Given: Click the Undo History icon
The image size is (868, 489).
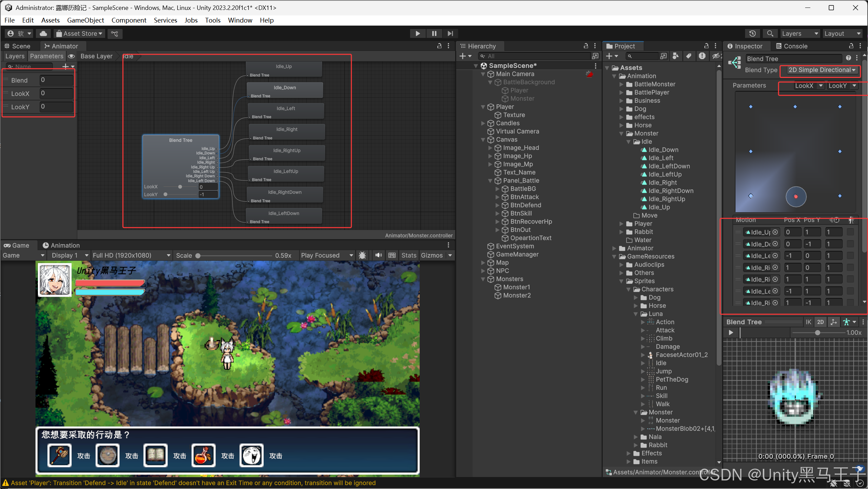Looking at the screenshot, I should [x=752, y=33].
